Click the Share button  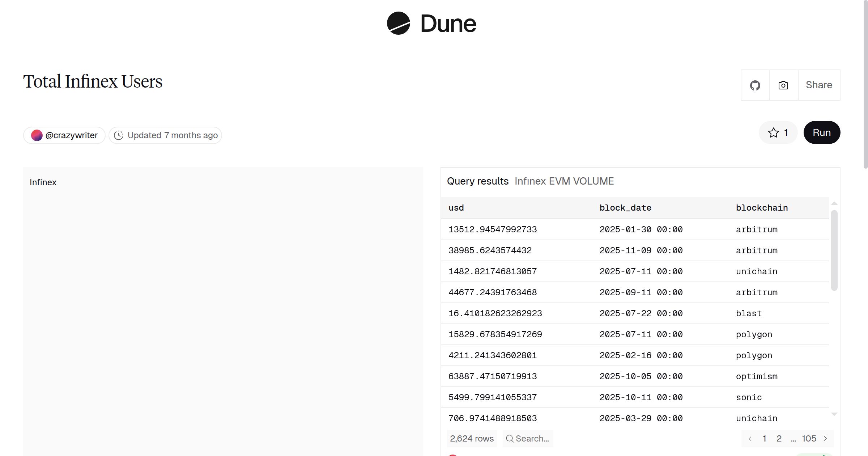coord(819,85)
